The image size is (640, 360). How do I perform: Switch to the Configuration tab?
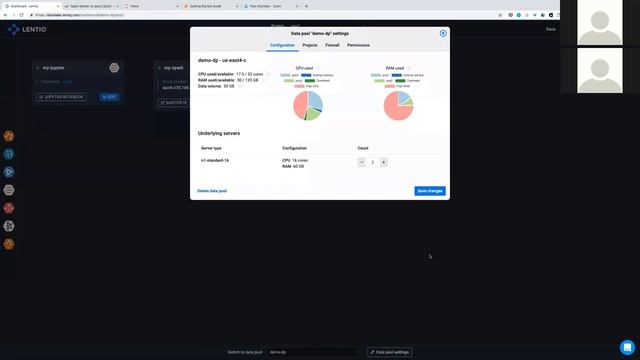tap(282, 45)
